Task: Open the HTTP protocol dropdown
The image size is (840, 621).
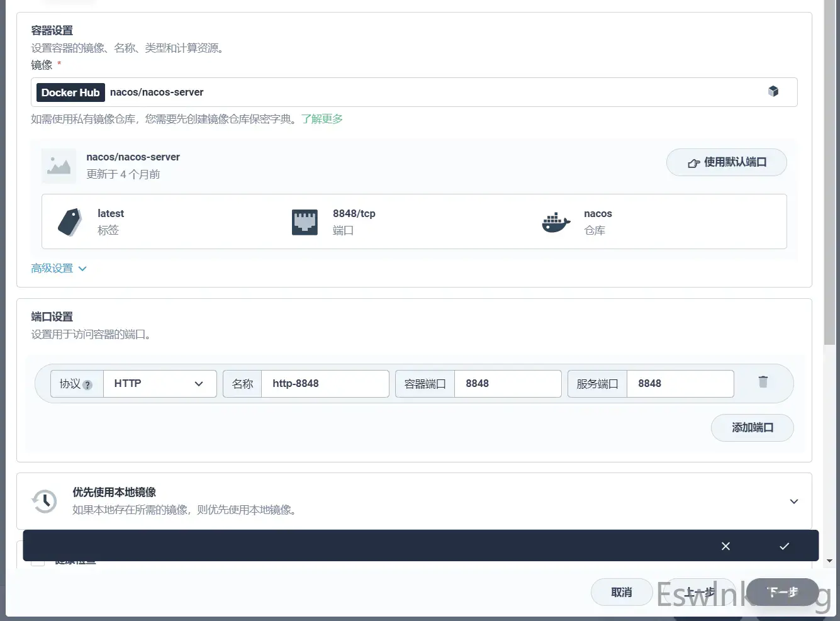Action: pyautogui.click(x=160, y=384)
